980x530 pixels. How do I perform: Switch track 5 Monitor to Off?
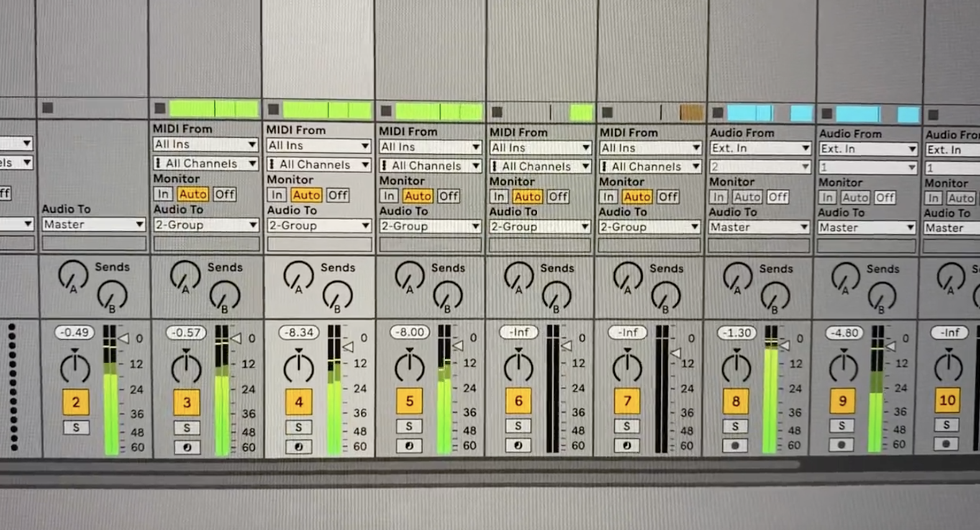(449, 196)
